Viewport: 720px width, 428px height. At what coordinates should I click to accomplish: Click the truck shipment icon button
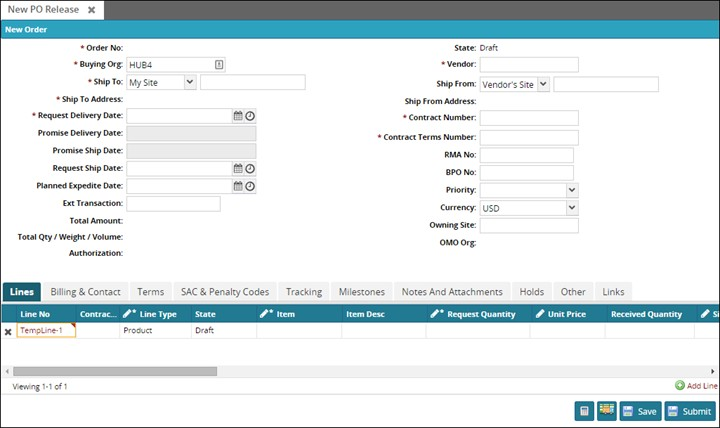tap(606, 411)
